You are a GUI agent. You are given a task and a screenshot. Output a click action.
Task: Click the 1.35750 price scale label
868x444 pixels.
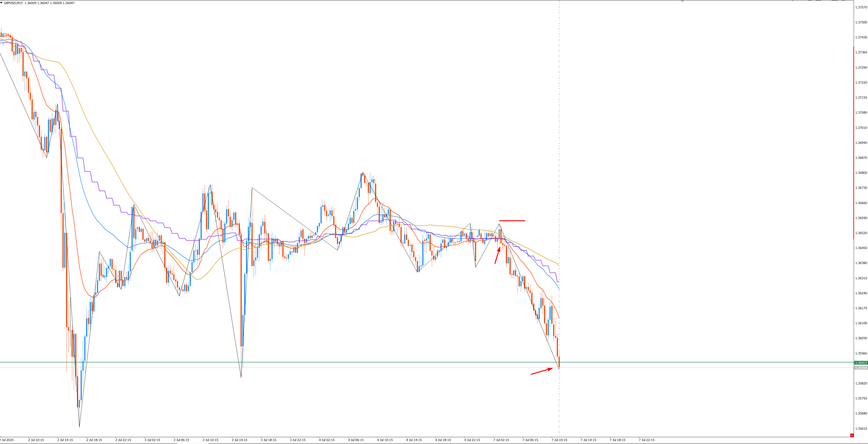pyautogui.click(x=861, y=398)
